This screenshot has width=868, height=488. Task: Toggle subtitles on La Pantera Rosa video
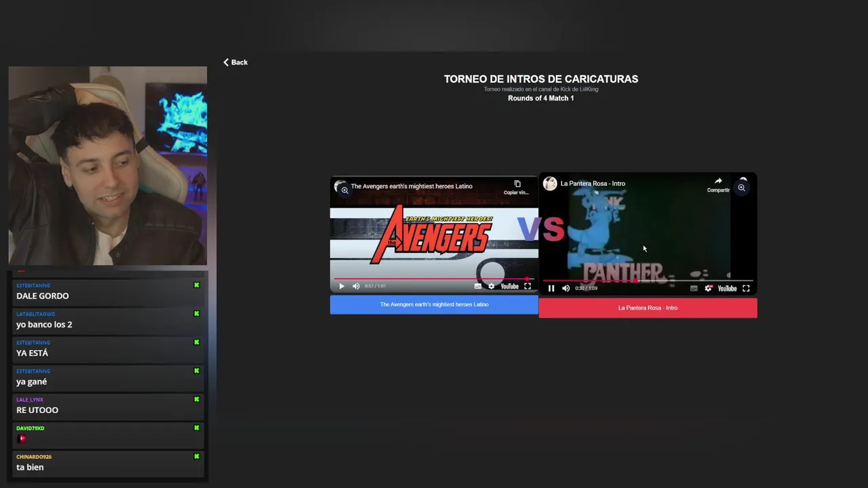(694, 288)
